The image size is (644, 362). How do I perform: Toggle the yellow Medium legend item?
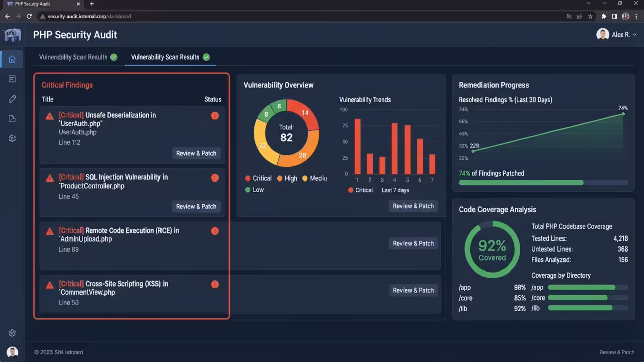(x=314, y=178)
